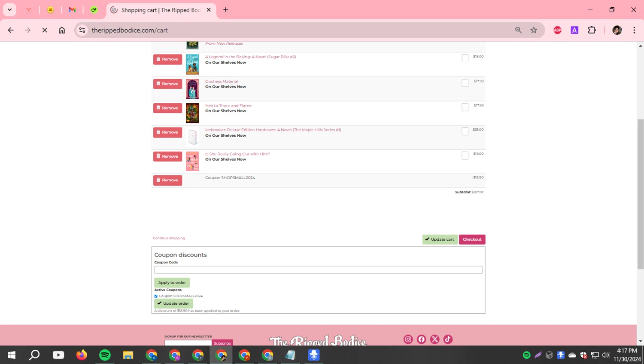Go back to the previous page
The height and width of the screenshot is (364, 644).
[11, 30]
